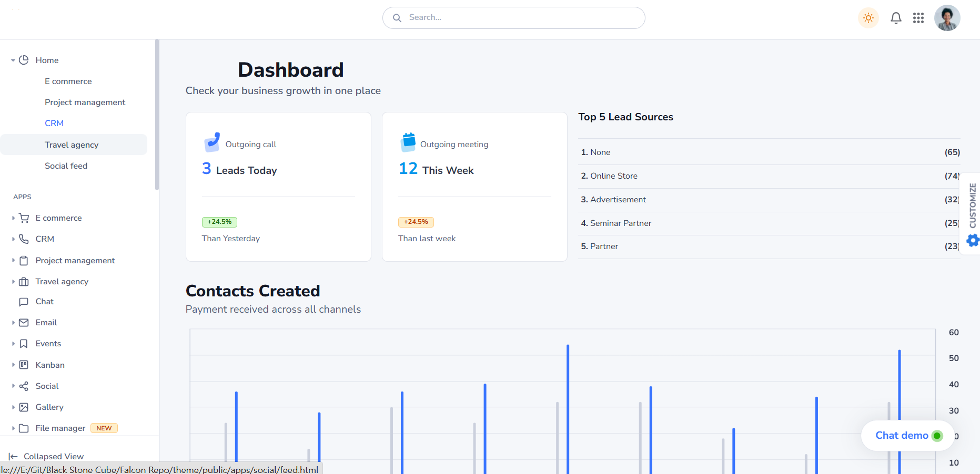The height and width of the screenshot is (474, 980).
Task: Toggle the light/dark theme sun icon
Action: (x=868, y=18)
